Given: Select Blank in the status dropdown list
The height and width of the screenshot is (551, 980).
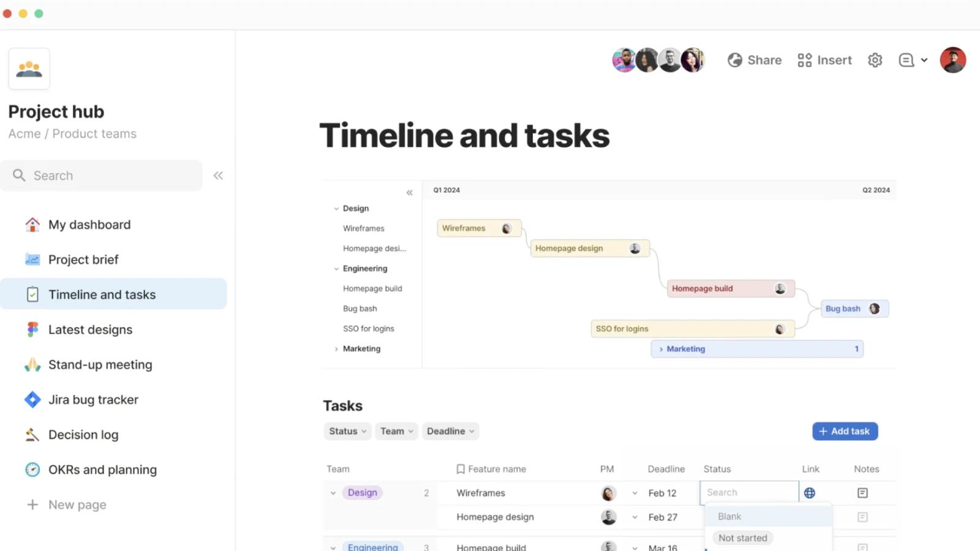Looking at the screenshot, I should point(769,516).
